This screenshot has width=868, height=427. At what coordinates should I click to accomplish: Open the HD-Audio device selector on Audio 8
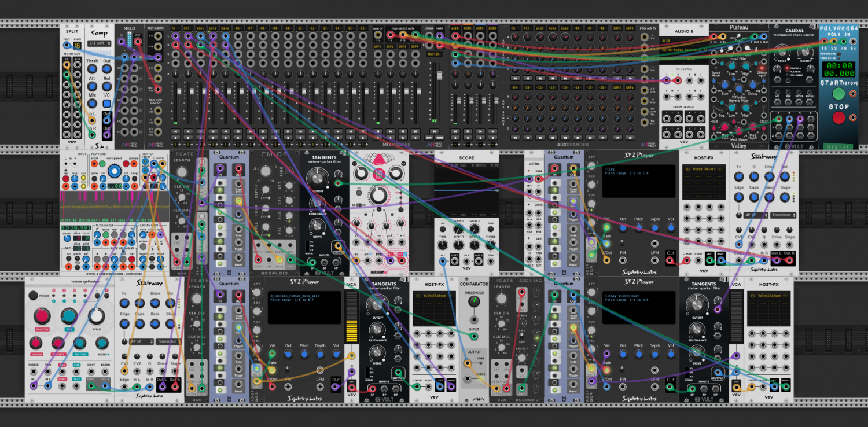(683, 50)
